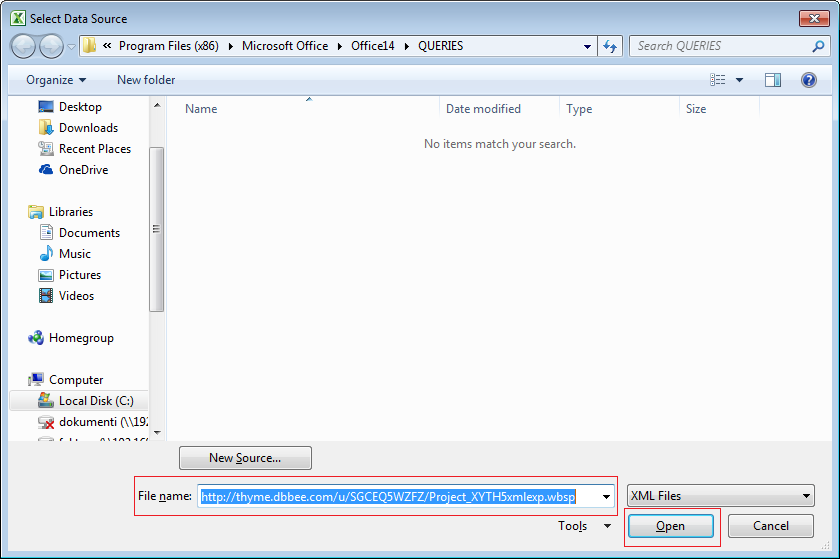Open recent locations dropdown beside Forward arrow
840x559 pixels.
pos(71,47)
